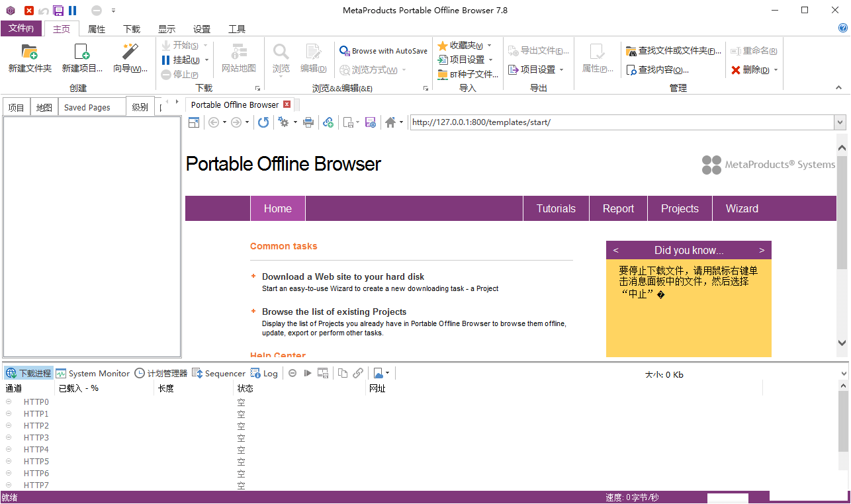Screen dimensions: 851x504
Task: Close the Portable Offline Browser tab
Action: tap(287, 105)
